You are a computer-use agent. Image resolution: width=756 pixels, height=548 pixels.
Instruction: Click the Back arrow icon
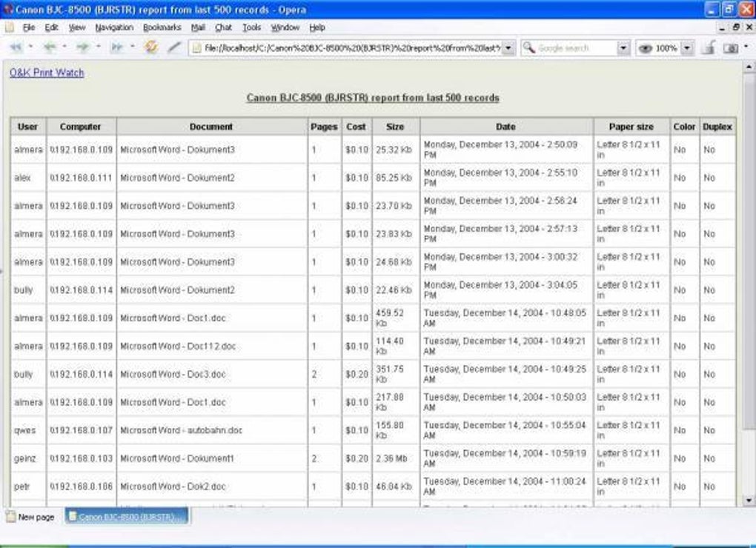(x=49, y=47)
